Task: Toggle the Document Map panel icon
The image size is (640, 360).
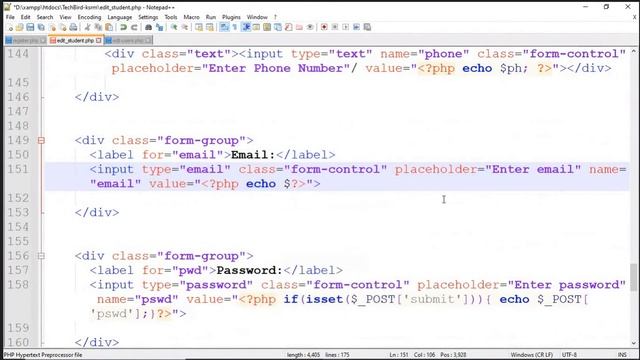Action: tap(267, 27)
